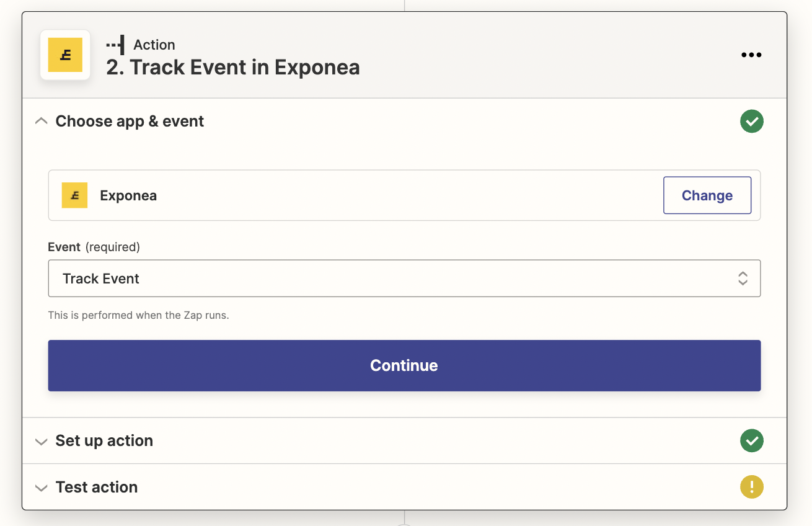Click the small Exponea logo in app row
Viewport: 812px width, 526px height.
(74, 195)
